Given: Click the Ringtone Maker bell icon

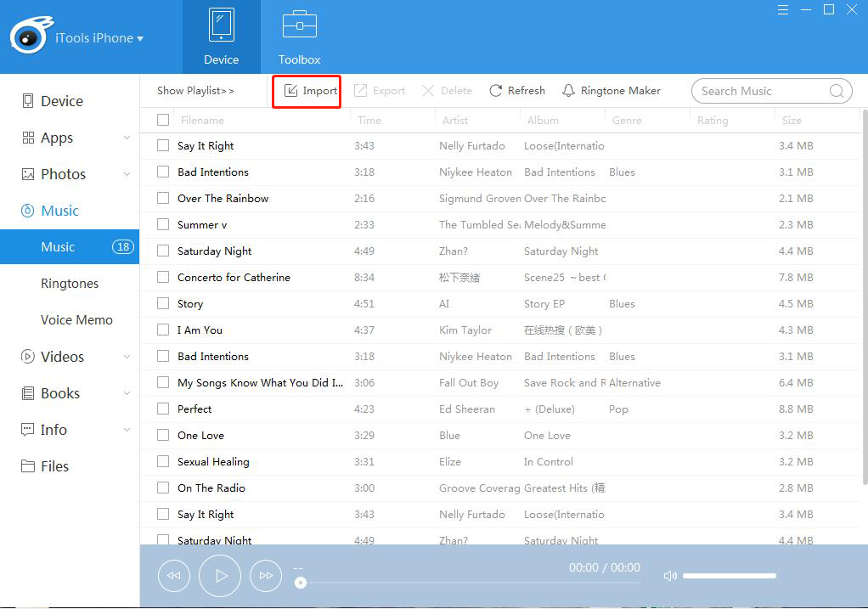Looking at the screenshot, I should tap(568, 90).
